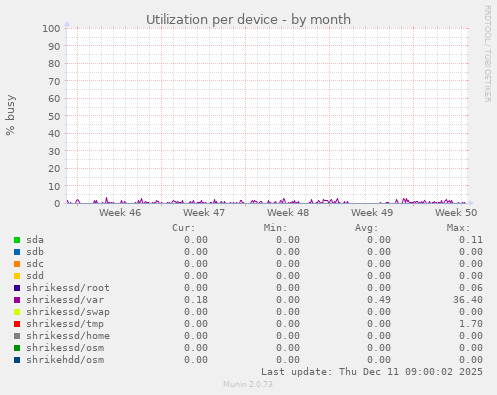Click the shrikessd/var Avg value 0.49
Image resolution: width=497 pixels, height=395 pixels.
[x=379, y=300]
